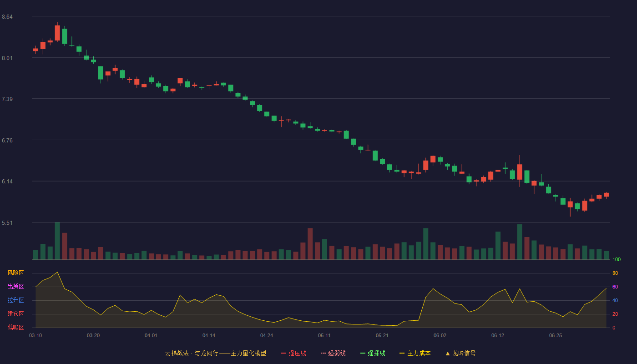Click the pink dashed 强弱线 legend marker

[x=323, y=353]
